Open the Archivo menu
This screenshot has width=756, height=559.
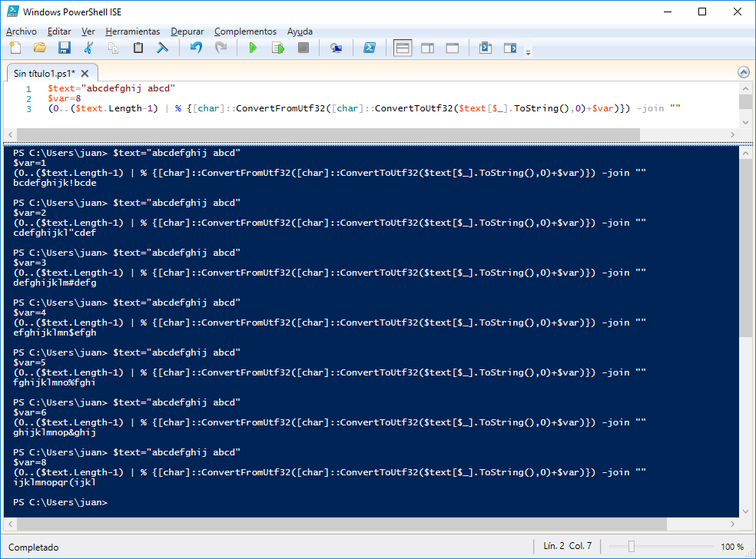(21, 31)
